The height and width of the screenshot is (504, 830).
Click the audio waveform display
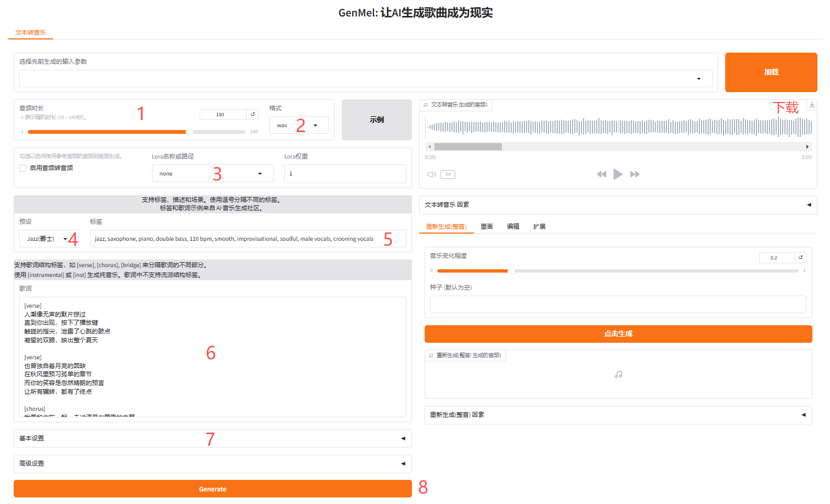pyautogui.click(x=618, y=127)
